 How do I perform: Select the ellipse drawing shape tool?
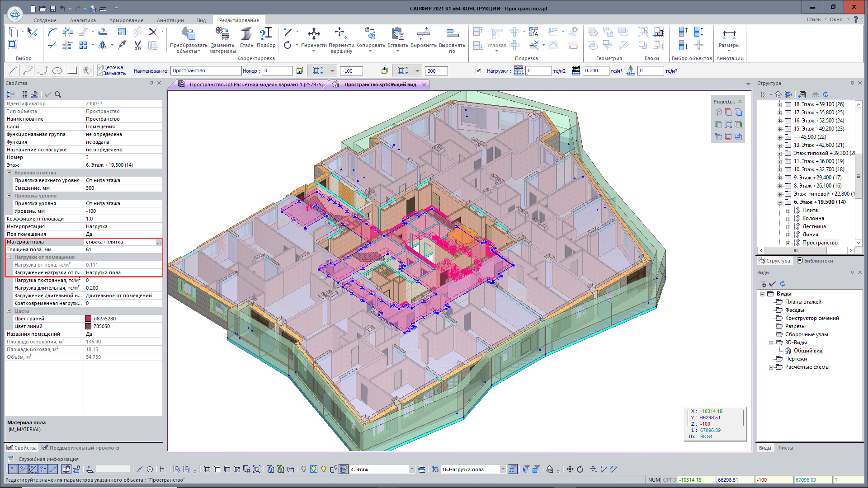tap(57, 70)
